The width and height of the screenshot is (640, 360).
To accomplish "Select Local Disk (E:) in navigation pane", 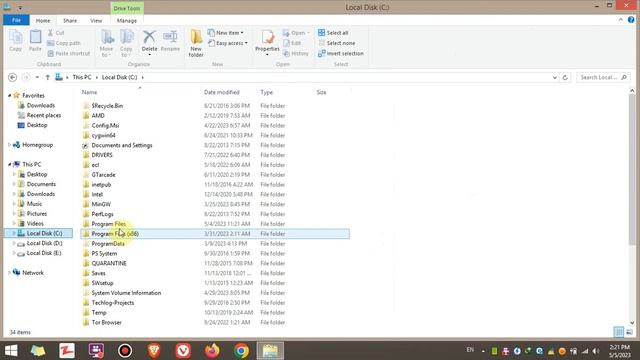I will (x=44, y=253).
